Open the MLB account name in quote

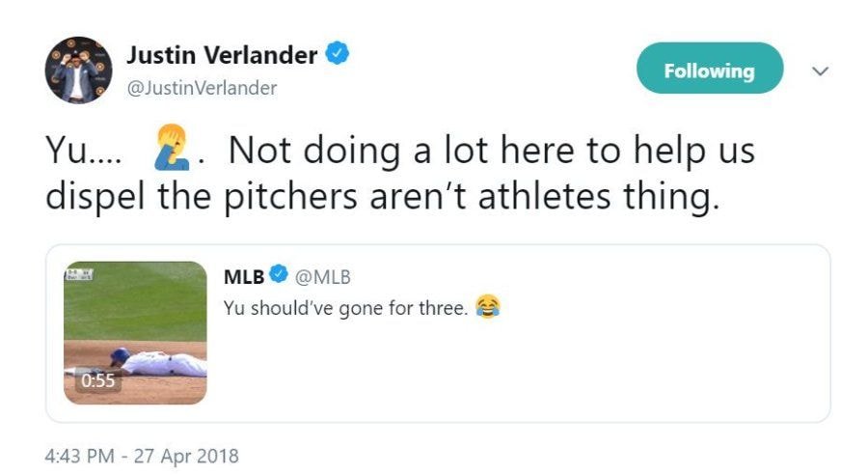point(244,277)
